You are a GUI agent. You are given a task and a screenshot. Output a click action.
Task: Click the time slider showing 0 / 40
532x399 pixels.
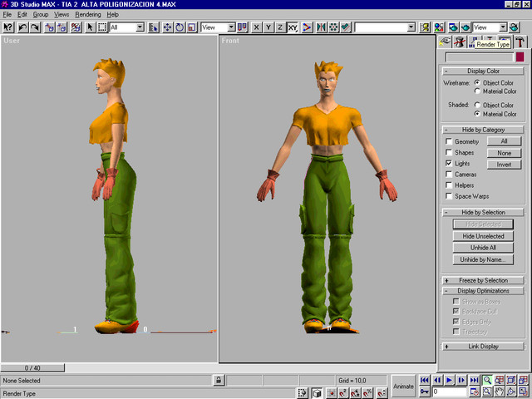click(x=32, y=367)
